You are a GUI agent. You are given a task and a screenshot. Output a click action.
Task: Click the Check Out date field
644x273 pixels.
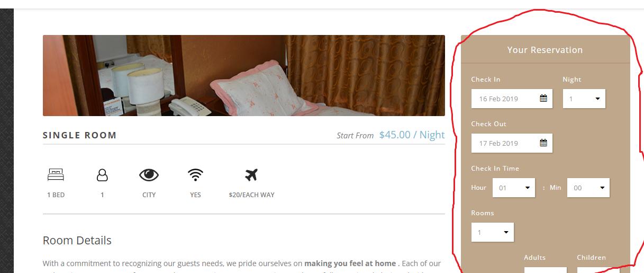point(512,143)
